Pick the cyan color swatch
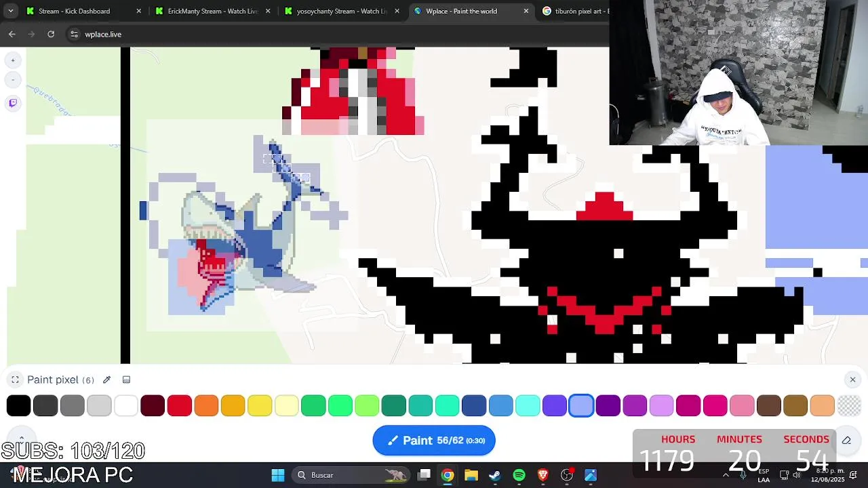Screen dimensions: 868x488 pos(528,405)
